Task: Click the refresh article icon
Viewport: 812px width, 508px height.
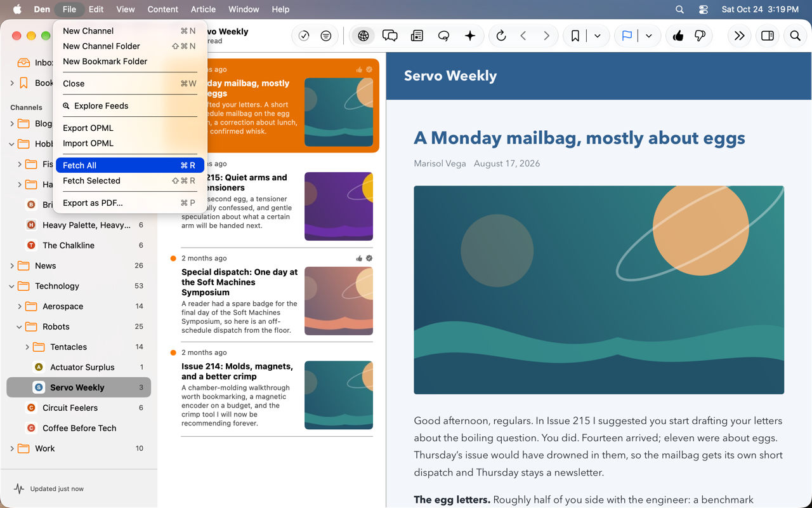Action: point(501,36)
